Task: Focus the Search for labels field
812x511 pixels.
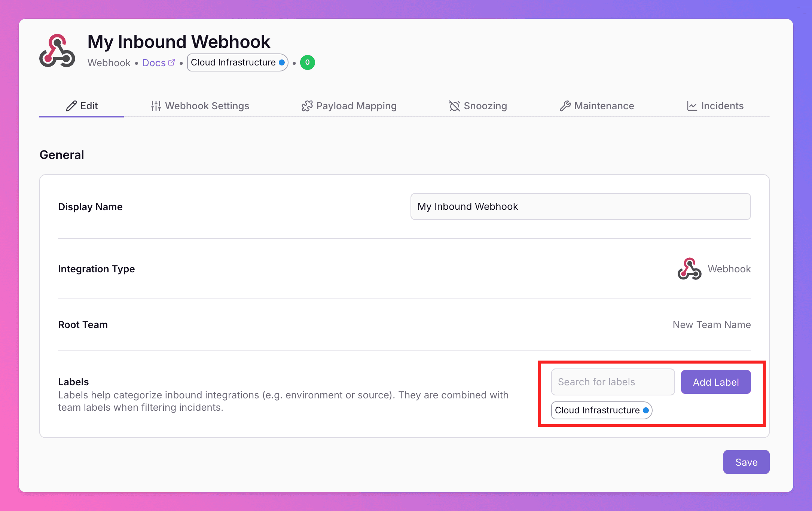Action: [613, 382]
